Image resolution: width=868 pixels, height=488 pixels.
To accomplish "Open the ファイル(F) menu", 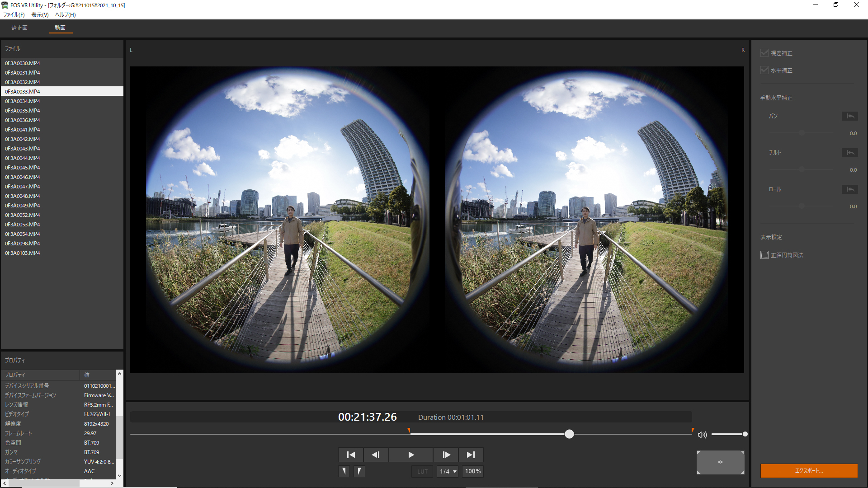I will [x=14, y=14].
